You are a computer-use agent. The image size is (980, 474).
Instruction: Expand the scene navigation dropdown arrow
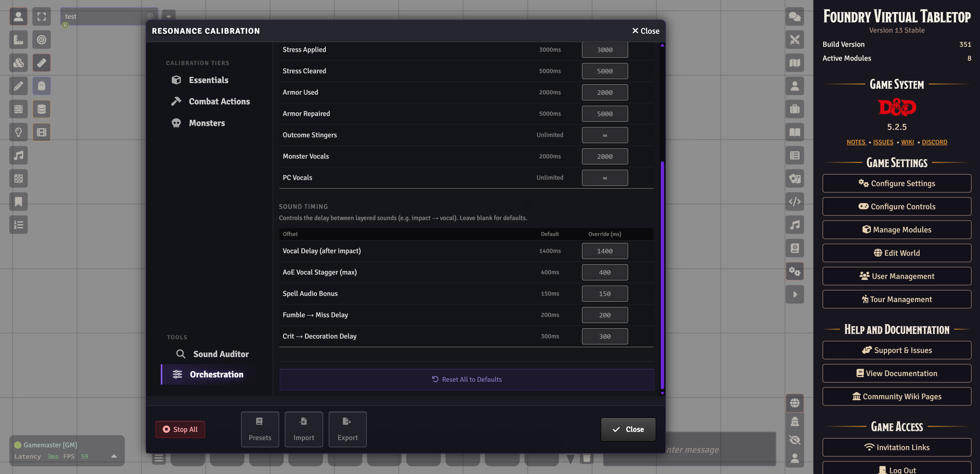pos(168,16)
